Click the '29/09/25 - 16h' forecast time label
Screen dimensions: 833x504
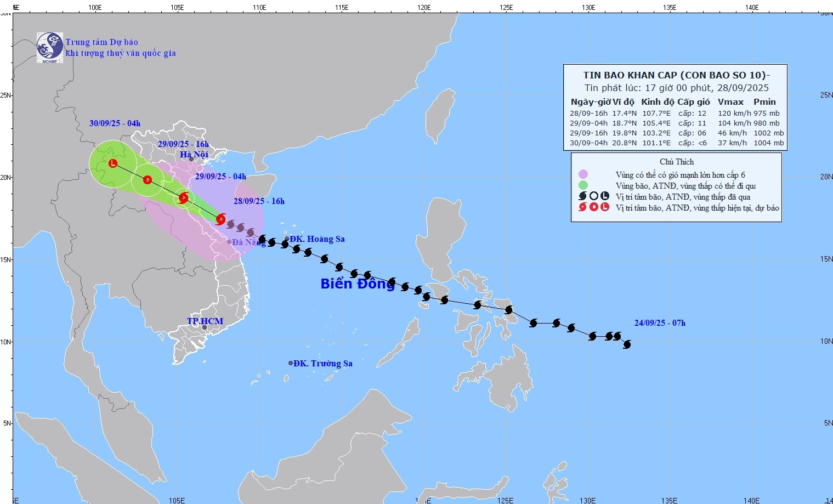tap(183, 144)
